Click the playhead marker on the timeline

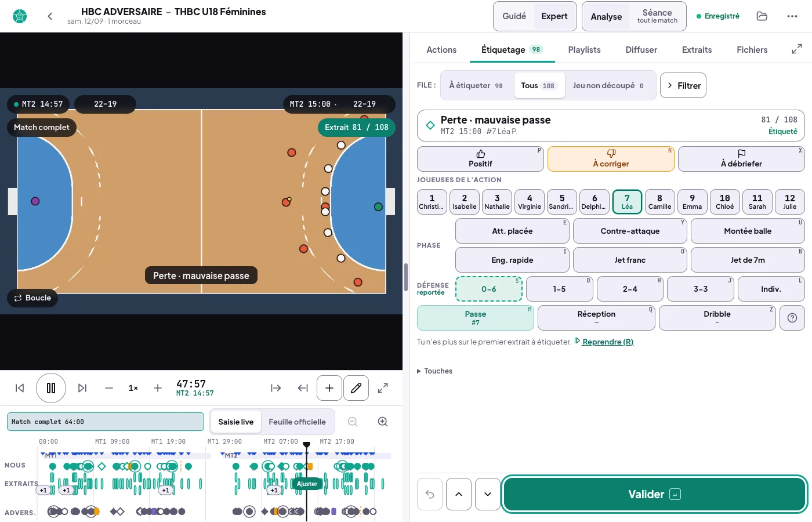[x=307, y=445]
